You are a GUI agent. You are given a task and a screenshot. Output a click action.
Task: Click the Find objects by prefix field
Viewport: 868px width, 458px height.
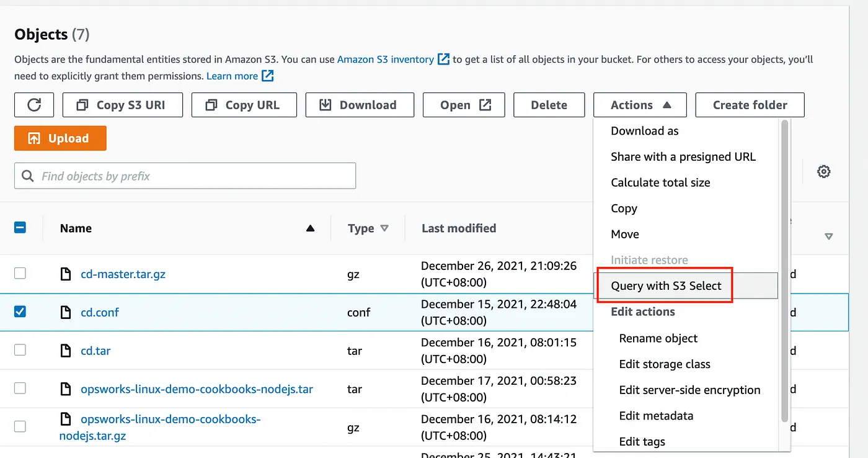(185, 176)
